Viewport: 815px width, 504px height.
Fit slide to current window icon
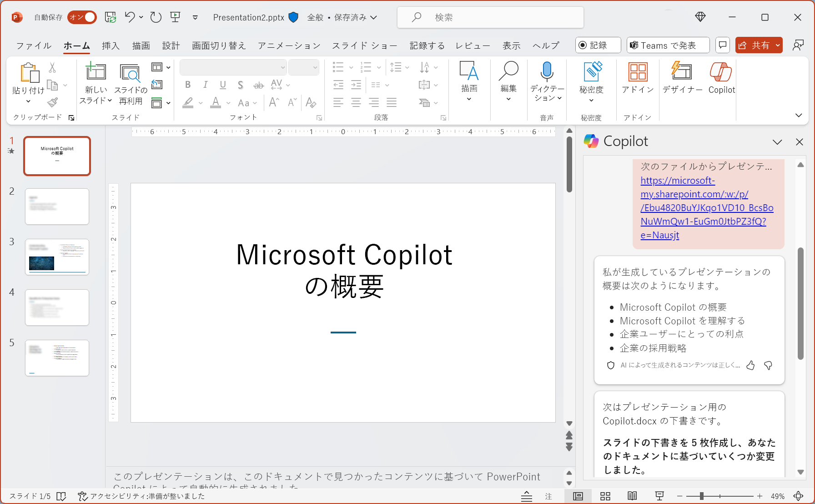[x=798, y=496]
